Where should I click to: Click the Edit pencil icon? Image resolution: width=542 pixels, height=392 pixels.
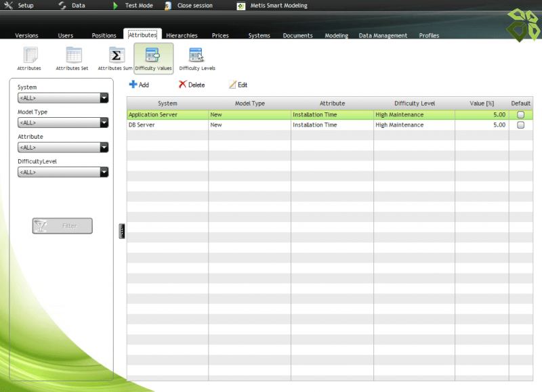coord(232,85)
